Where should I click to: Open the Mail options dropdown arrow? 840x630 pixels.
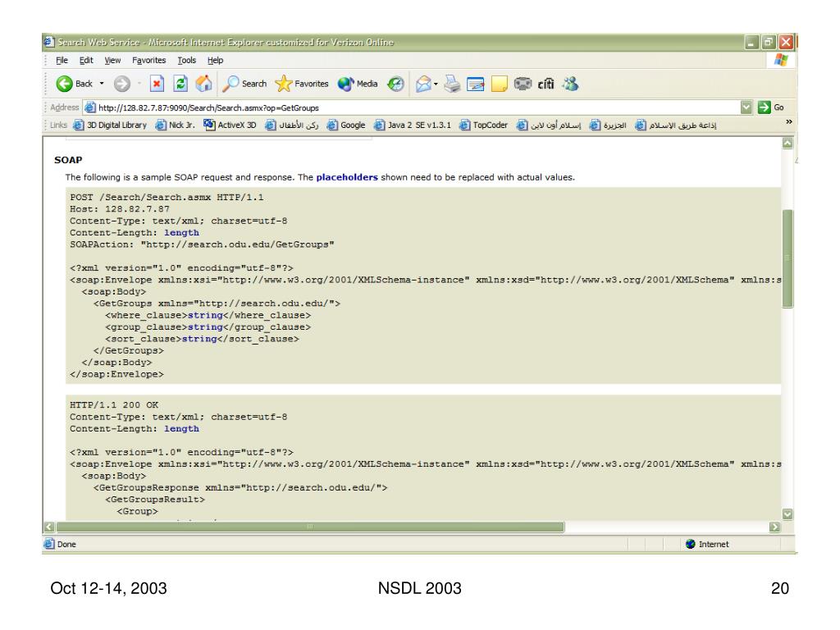click(436, 84)
